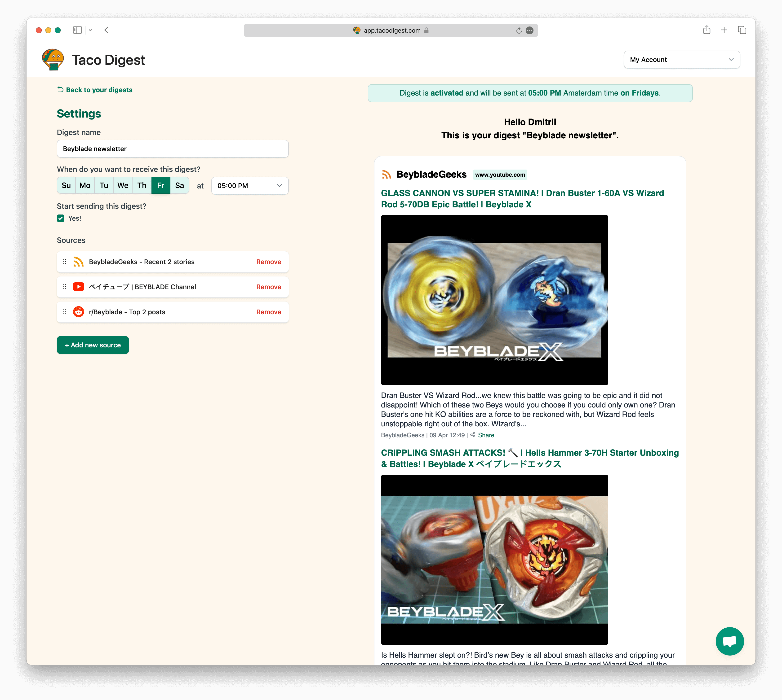Toggle the Mo day button
Screen dimensions: 782x700
pos(85,185)
